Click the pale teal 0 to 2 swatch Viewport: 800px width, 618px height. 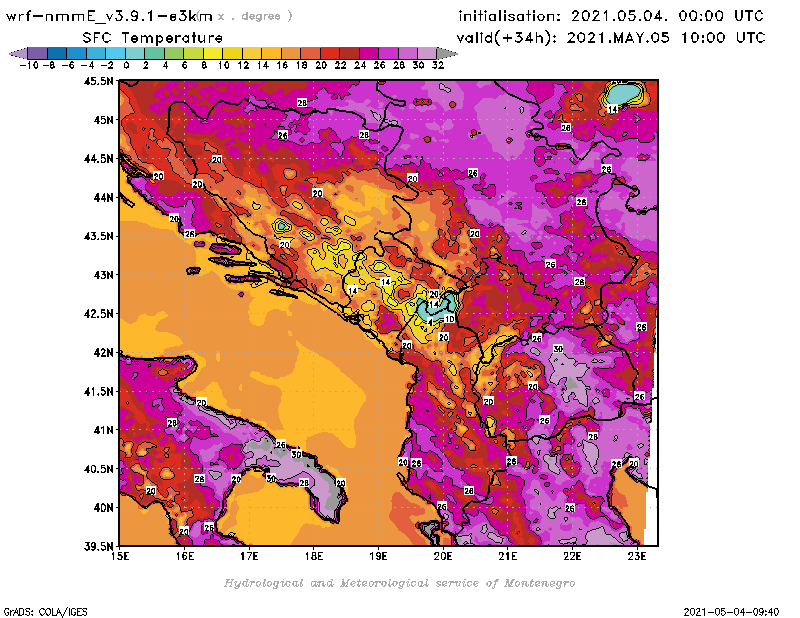[x=135, y=53]
